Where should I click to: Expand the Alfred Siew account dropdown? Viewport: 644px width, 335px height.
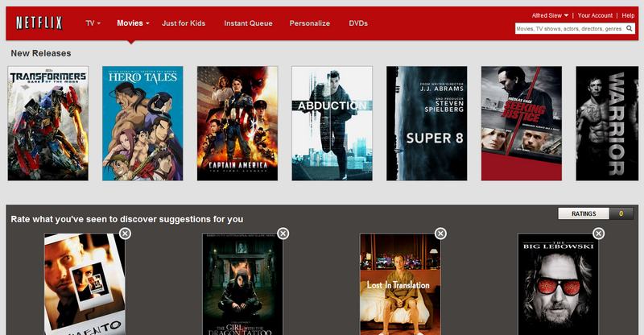(550, 15)
